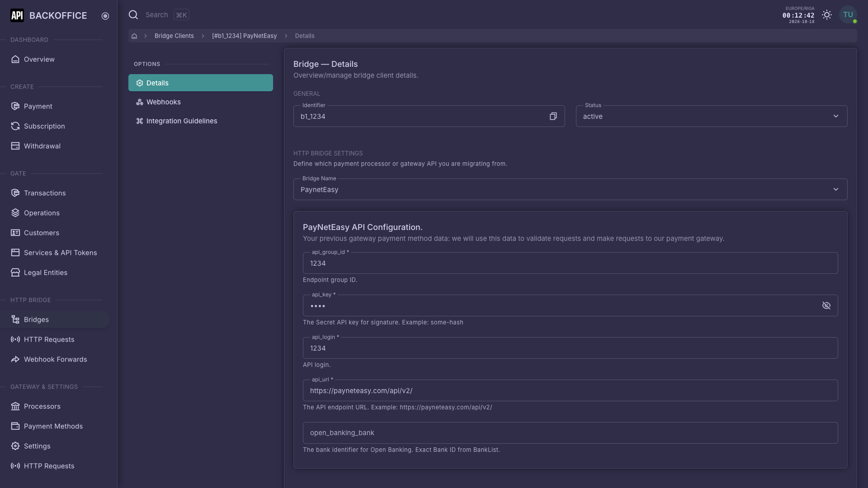Viewport: 868px width, 488px height.
Task: Click the open_banking_bank input field
Action: click(x=571, y=433)
